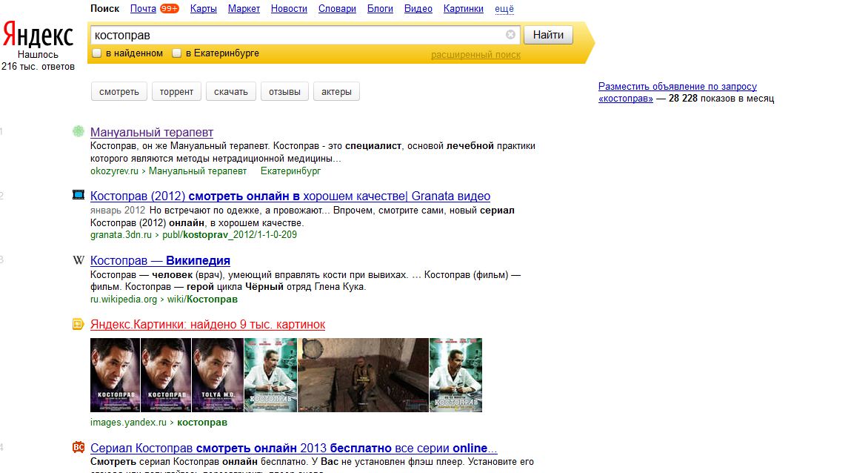
Task: Open 'расширенный поиск' link
Action: click(475, 55)
